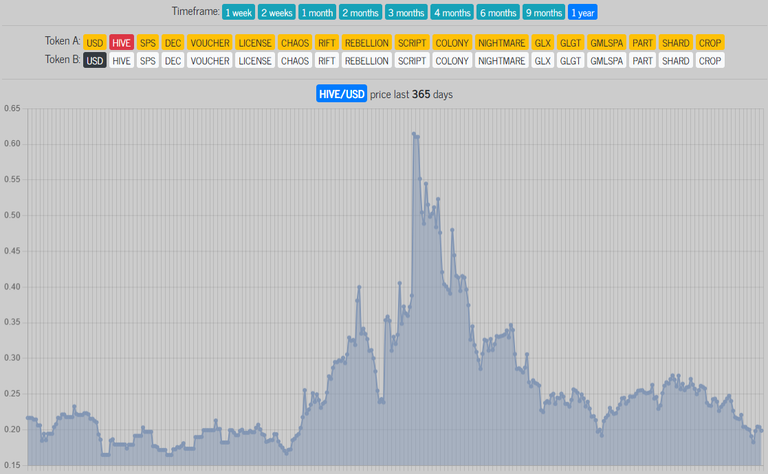Click the 0.40 y-axis label
The height and width of the screenshot is (474, 768).
tap(12, 286)
